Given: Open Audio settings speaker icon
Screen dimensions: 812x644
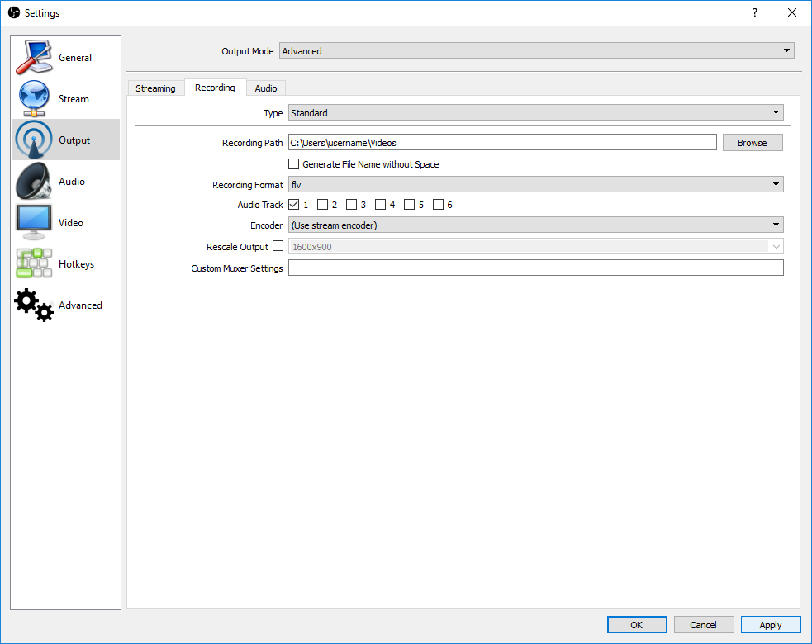Looking at the screenshot, I should pyautogui.click(x=34, y=182).
